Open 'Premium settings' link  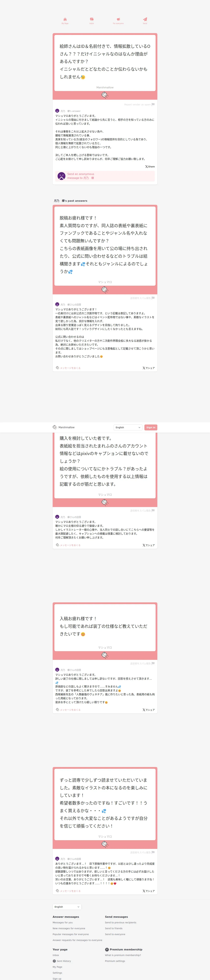tap(115, 961)
